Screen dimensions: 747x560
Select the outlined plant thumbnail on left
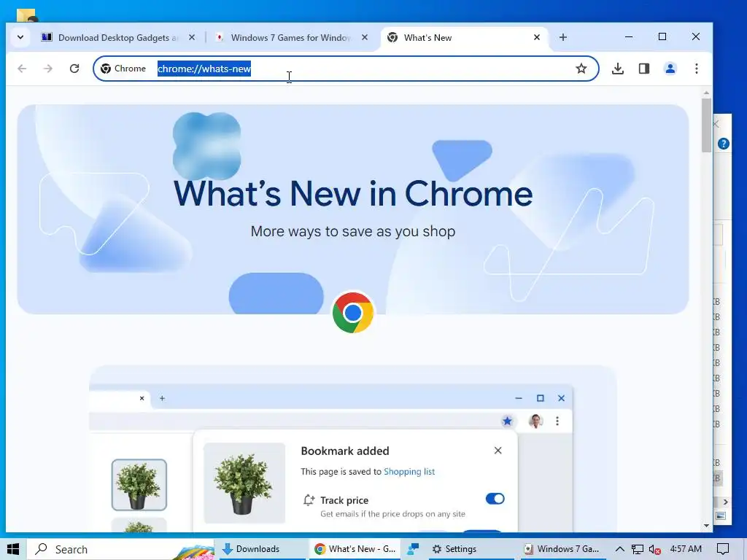[139, 485]
